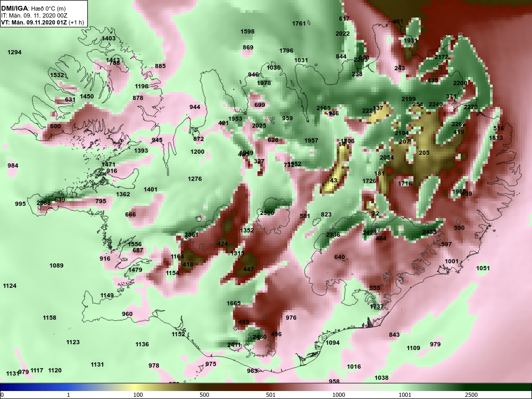This screenshot has height=399, width=532.
Task: Click the map value 640
Action: click(x=339, y=257)
